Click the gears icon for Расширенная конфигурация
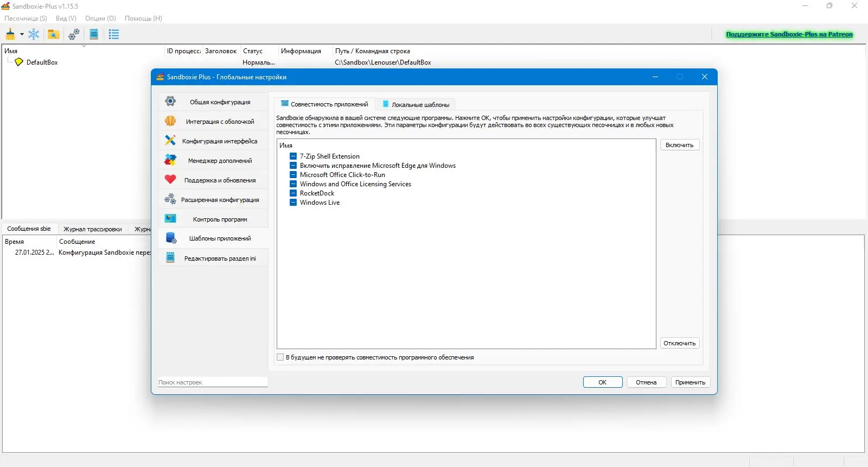Image resolution: width=868 pixels, height=467 pixels. coord(170,199)
